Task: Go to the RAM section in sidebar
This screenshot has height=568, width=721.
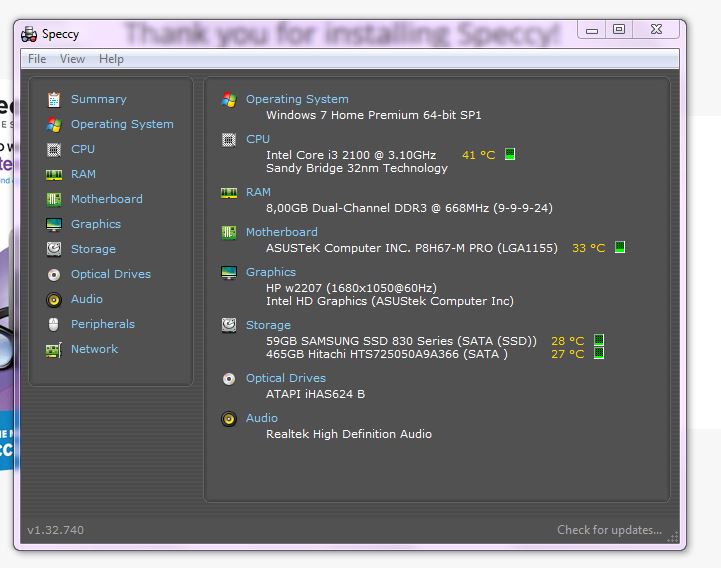Action: point(83,174)
